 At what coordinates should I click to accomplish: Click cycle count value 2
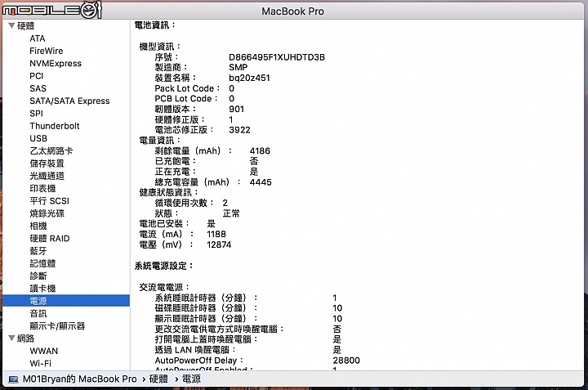(225, 203)
